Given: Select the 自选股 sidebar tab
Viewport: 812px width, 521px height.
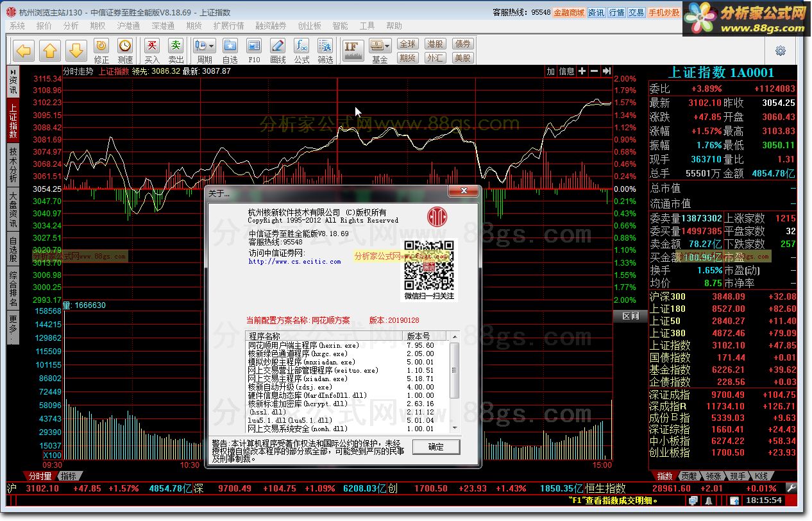Looking at the screenshot, I should [13, 250].
